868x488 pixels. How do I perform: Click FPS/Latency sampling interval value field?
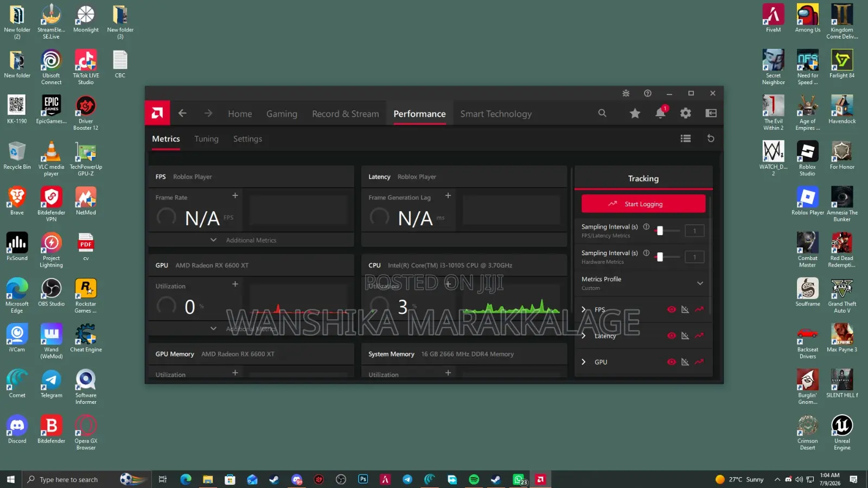694,231
